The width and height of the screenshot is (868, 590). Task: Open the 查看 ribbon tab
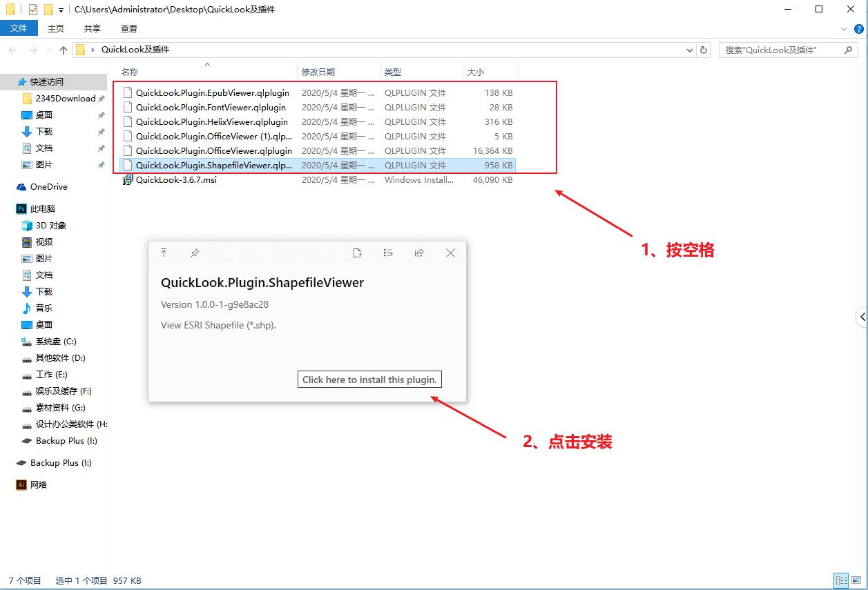coord(129,28)
